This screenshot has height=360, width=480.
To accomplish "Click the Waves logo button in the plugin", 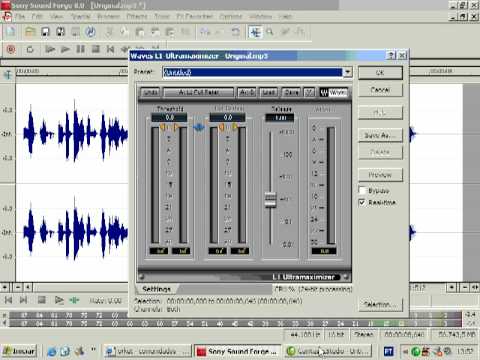I will pos(333,92).
